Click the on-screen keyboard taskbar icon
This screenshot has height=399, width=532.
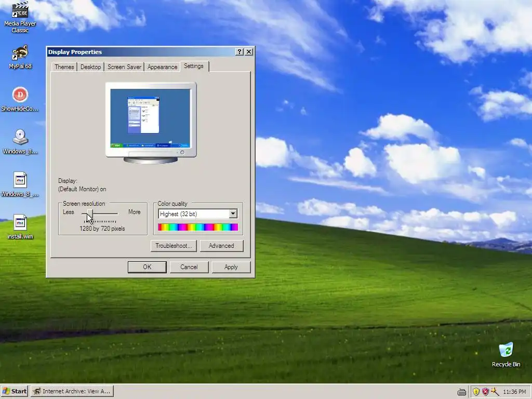click(x=462, y=392)
